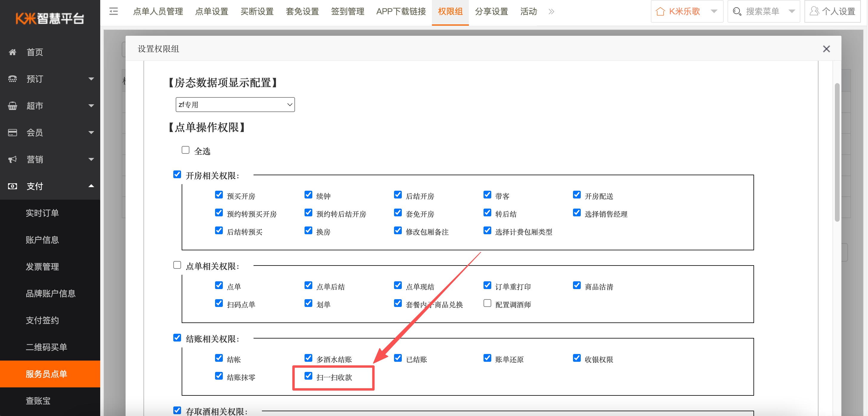
Task: Collapse the 支付 sidebar menu
Action: coord(91,186)
